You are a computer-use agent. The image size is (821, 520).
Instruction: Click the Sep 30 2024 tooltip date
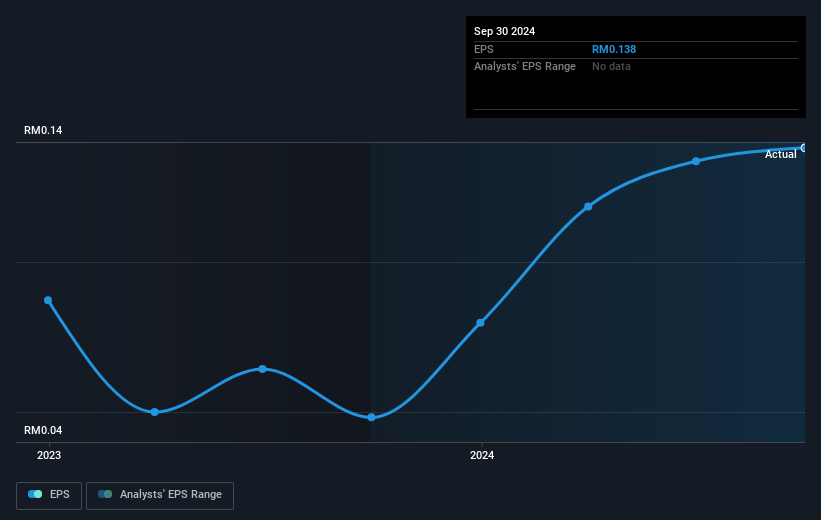pyautogui.click(x=504, y=31)
